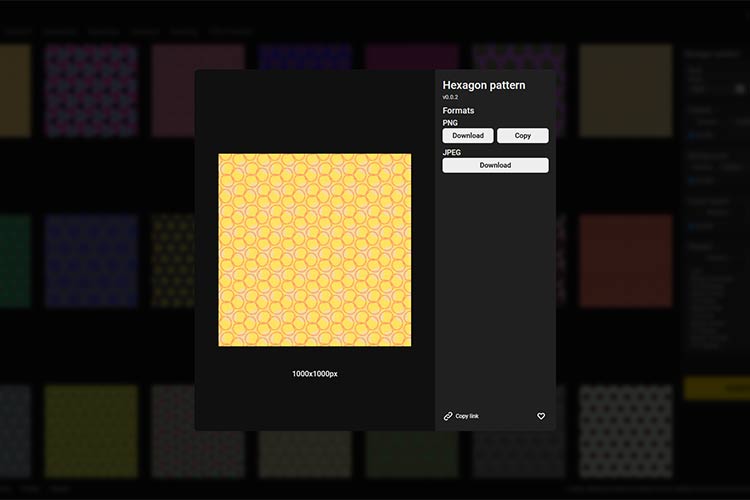Copy the PNG to clipboard

click(522, 136)
